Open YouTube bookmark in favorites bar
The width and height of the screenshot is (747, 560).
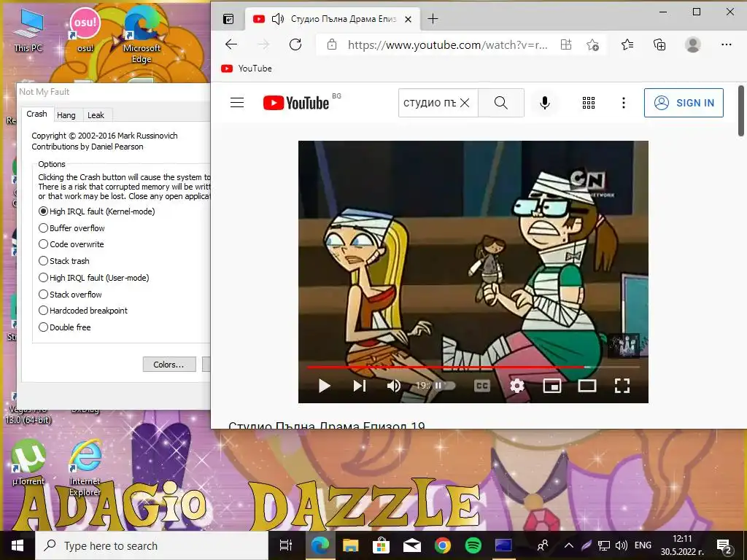[x=247, y=69]
